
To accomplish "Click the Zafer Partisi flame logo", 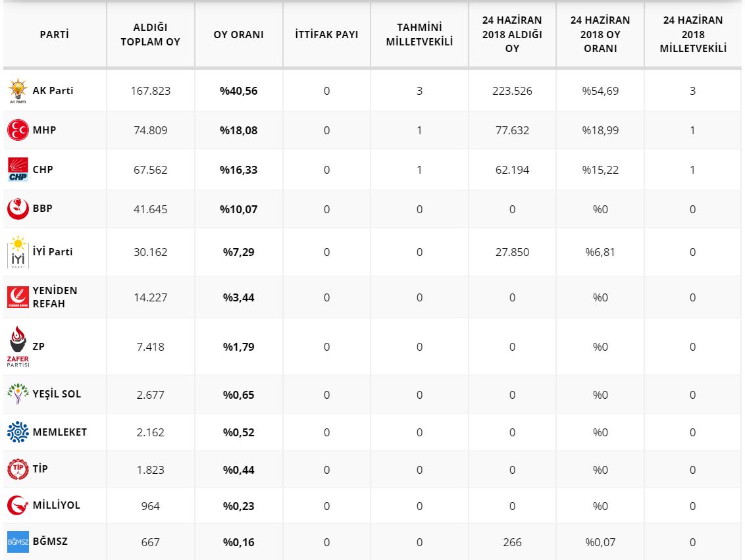I will pyautogui.click(x=18, y=346).
